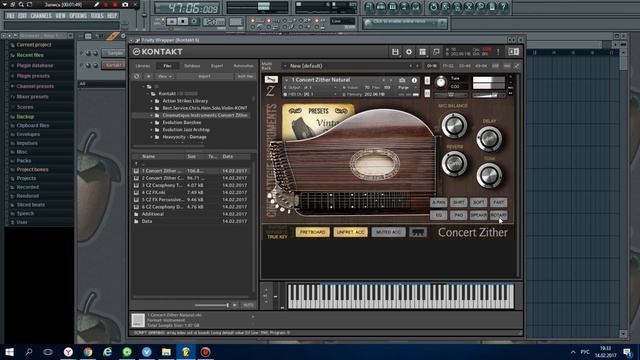The width and height of the screenshot is (640, 360).
Task: Click the instrument snapshot camera icon
Action: tap(402, 80)
